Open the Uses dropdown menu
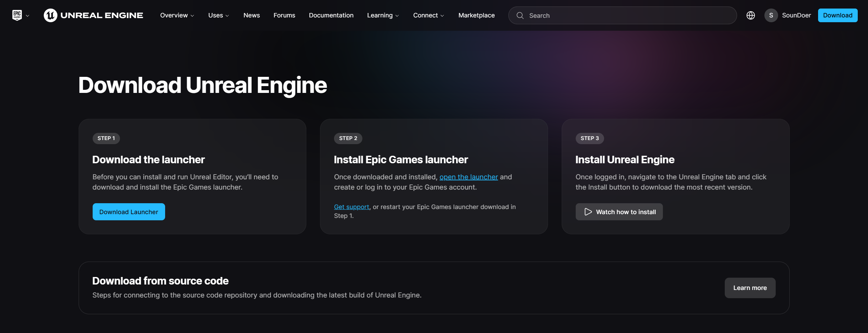Viewport: 868px width, 333px height. pyautogui.click(x=218, y=15)
